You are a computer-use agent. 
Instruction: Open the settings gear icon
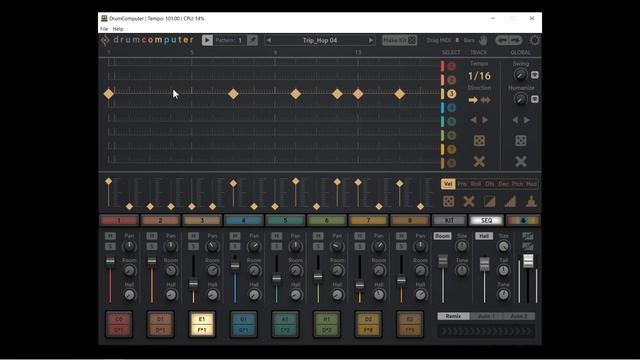point(534,40)
